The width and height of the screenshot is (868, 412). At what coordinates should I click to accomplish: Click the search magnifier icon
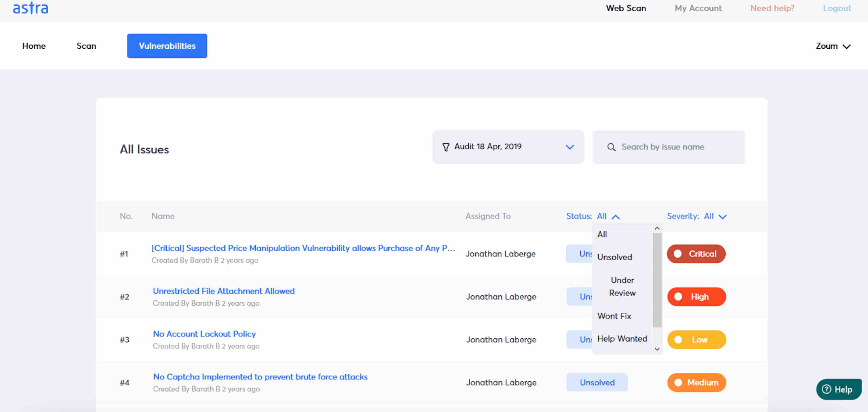[x=611, y=147]
